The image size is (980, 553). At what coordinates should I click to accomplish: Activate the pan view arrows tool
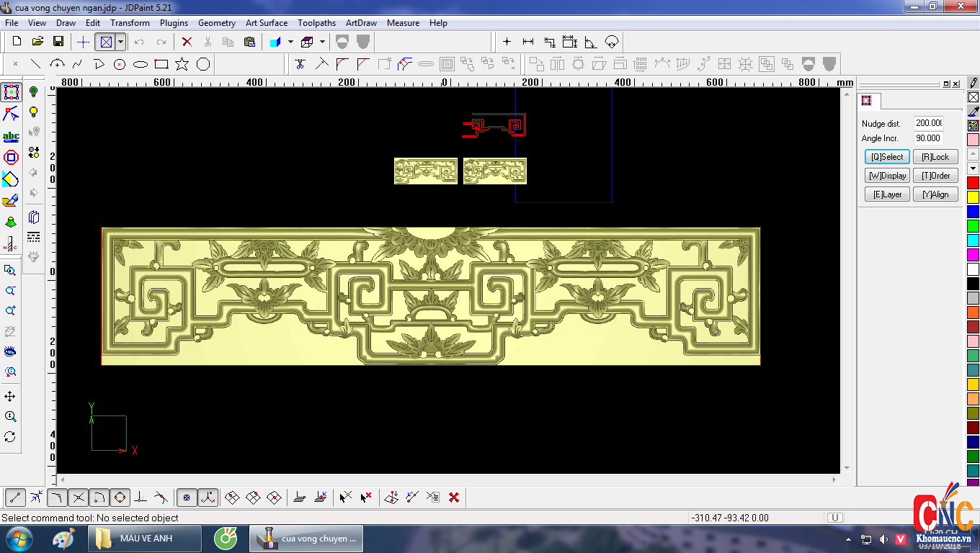click(x=10, y=397)
